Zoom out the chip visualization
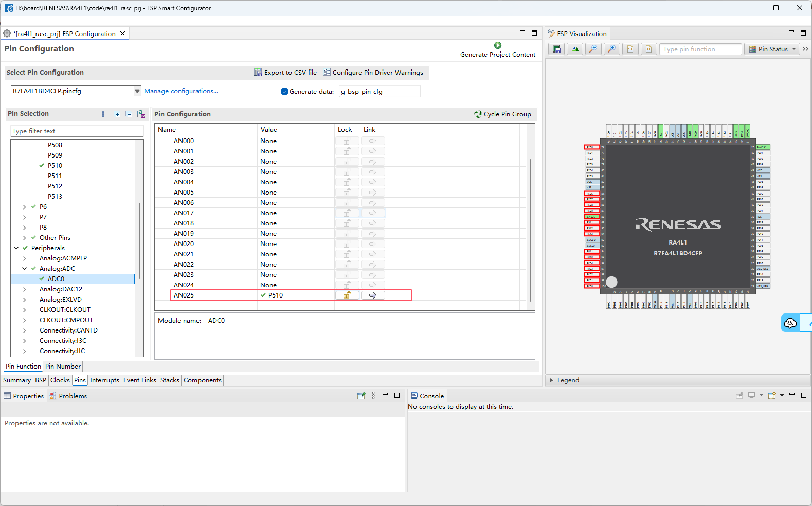This screenshot has width=812, height=506. pyautogui.click(x=593, y=49)
